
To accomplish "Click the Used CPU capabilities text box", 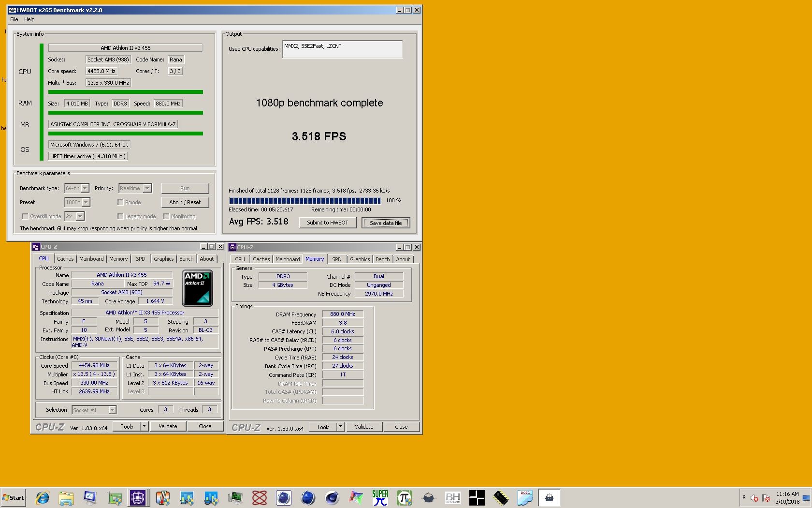I will pyautogui.click(x=343, y=49).
